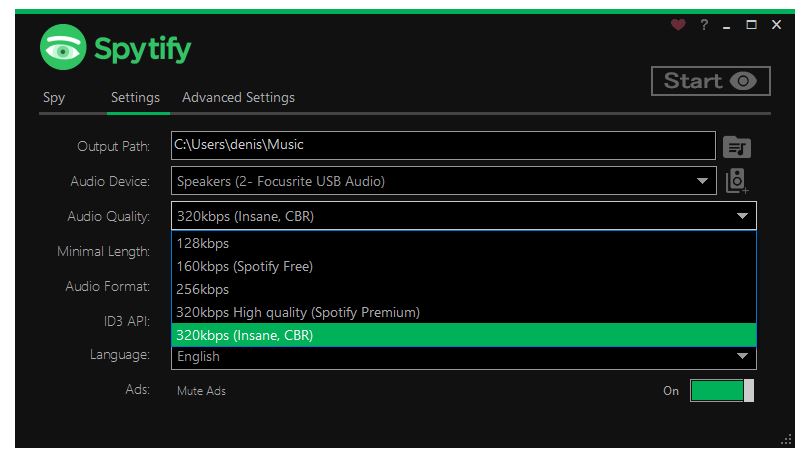This screenshot has height=461, width=807.
Task: Click the red heart donate icon
Action: click(678, 24)
